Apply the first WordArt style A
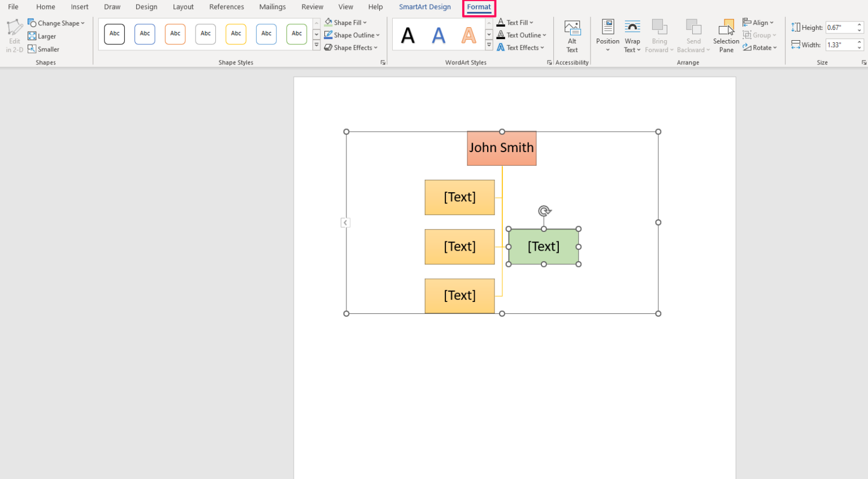The width and height of the screenshot is (868, 479). (407, 34)
